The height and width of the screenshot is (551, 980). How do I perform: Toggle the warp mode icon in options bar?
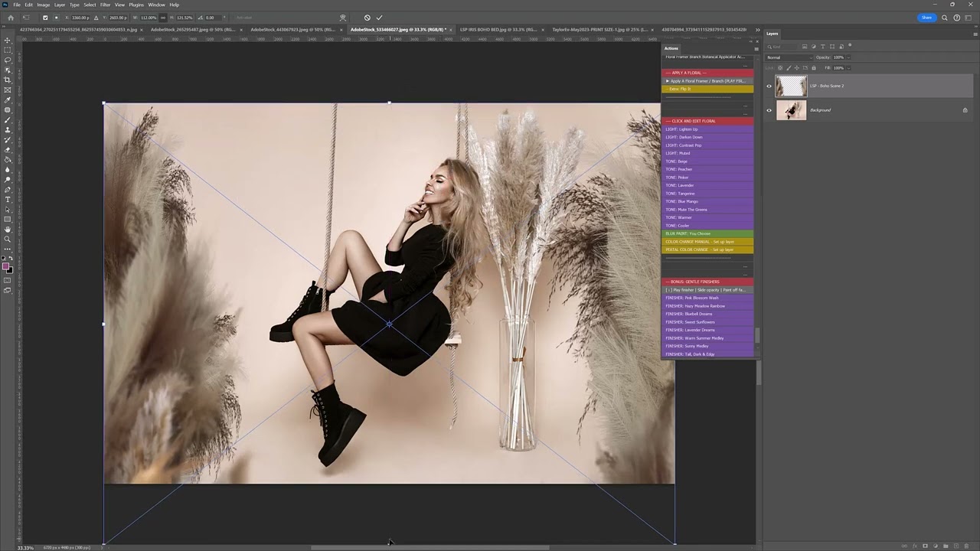[x=342, y=18]
